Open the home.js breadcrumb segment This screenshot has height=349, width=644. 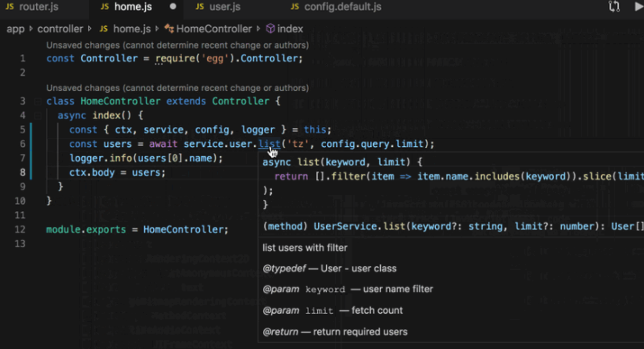click(x=125, y=29)
